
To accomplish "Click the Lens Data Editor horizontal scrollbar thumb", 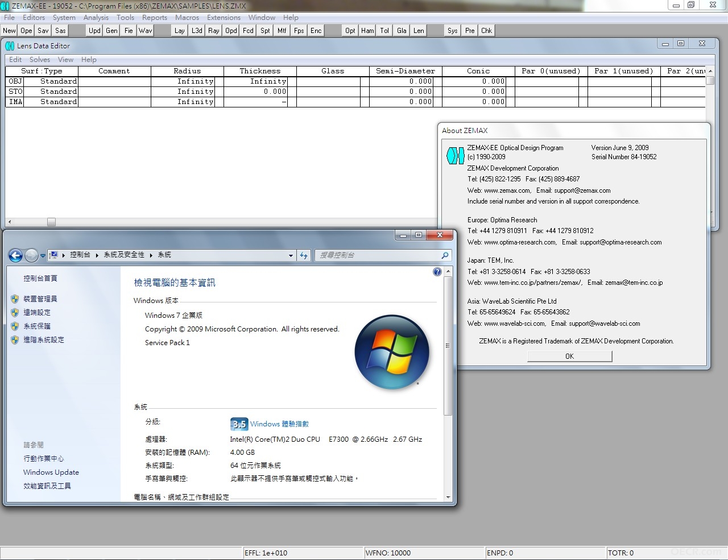I will pos(51,222).
